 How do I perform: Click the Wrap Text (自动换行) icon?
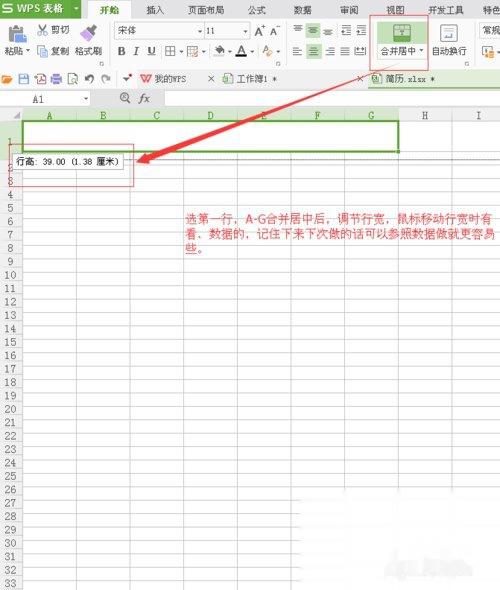[x=449, y=33]
